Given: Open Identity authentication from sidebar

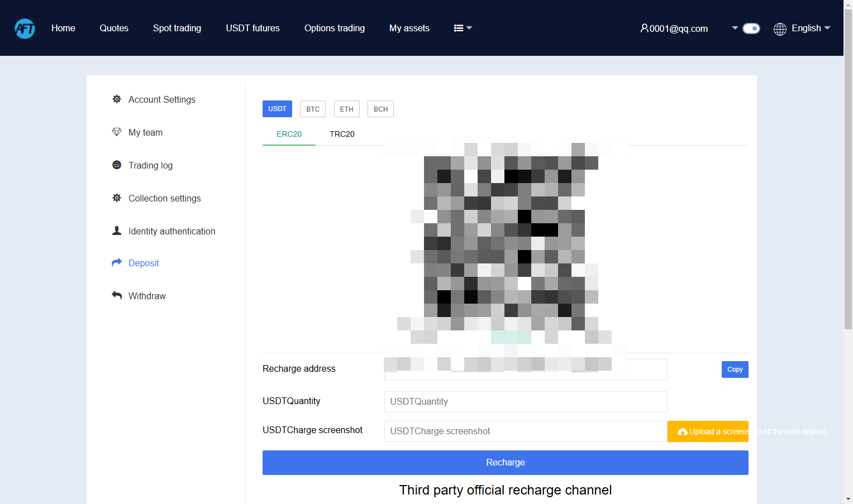Looking at the screenshot, I should [x=171, y=231].
